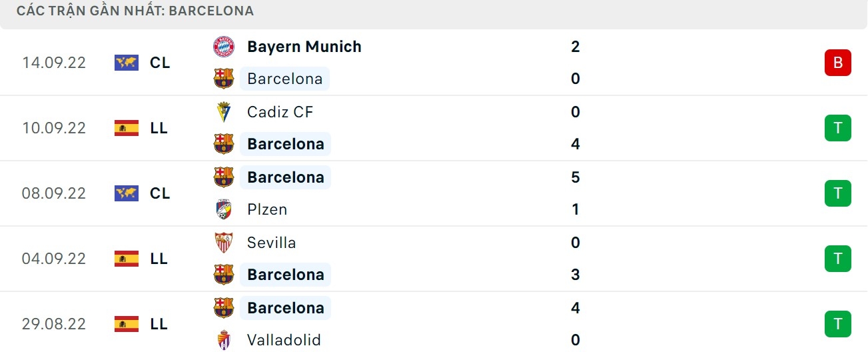The height and width of the screenshot is (352, 868).
Task: Click green T badge for Sevilla match
Action: pyautogui.click(x=837, y=259)
